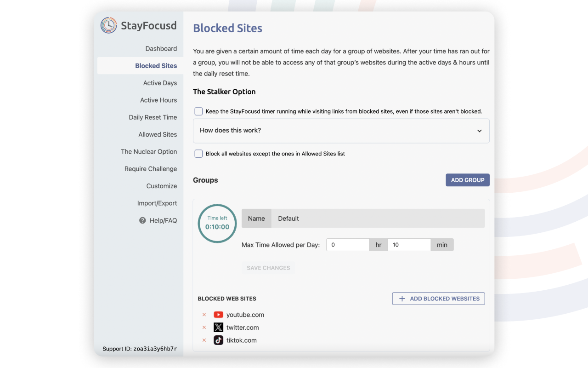
Task: Open the Dashboard page
Action: click(x=161, y=48)
